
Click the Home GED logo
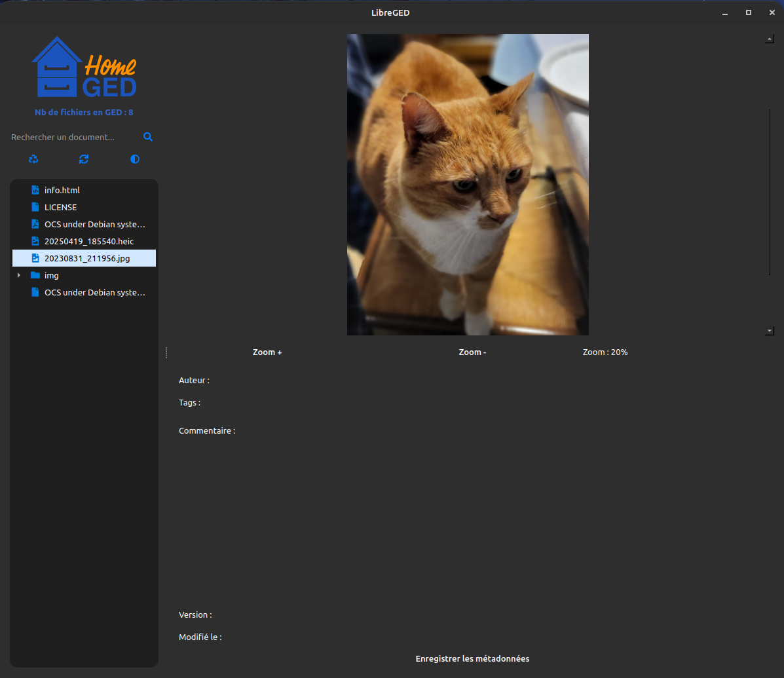[x=84, y=67]
